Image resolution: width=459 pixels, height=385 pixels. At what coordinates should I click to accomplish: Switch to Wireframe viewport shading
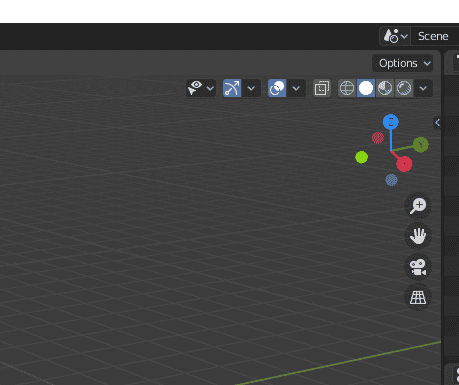point(347,88)
